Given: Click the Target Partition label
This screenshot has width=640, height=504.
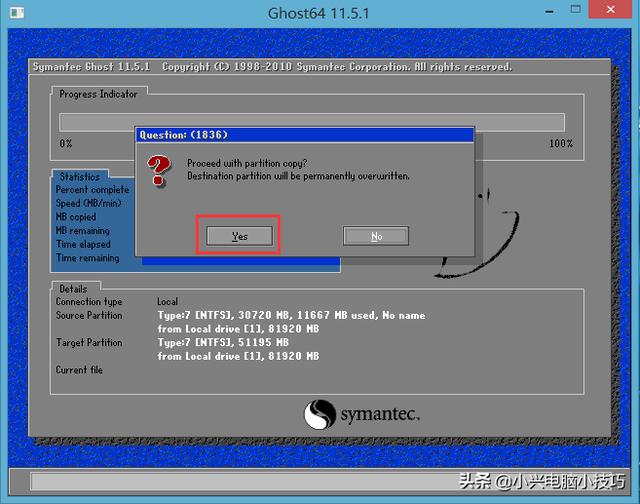Looking at the screenshot, I should 89,342.
